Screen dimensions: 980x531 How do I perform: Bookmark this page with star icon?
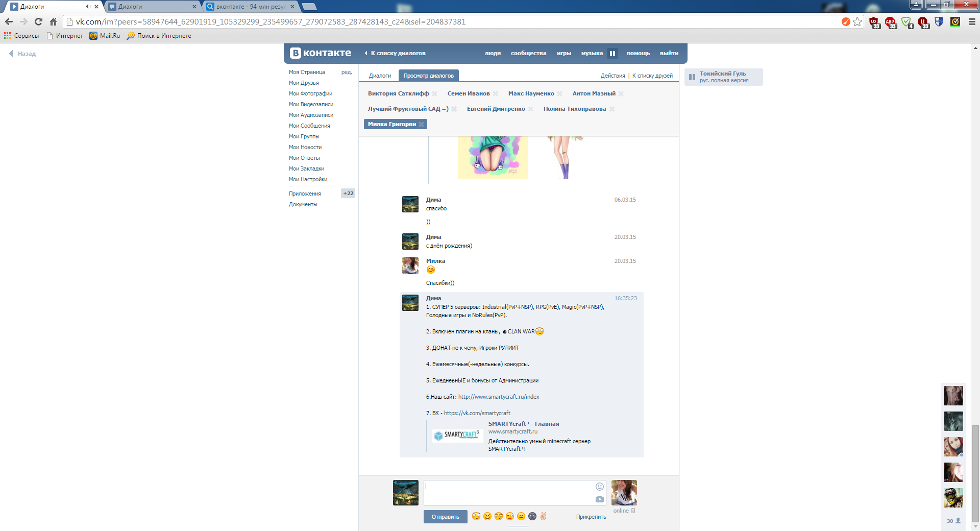857,21
